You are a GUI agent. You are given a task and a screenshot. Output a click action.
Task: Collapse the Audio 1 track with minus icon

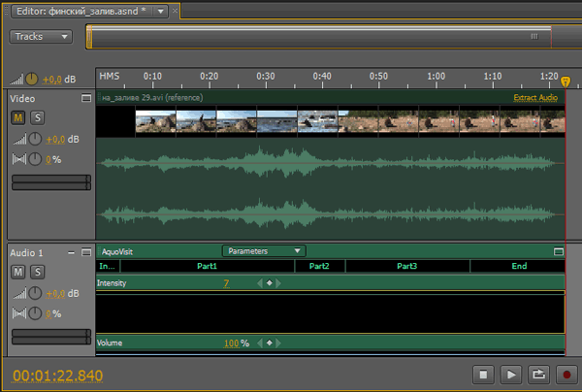tap(71, 252)
